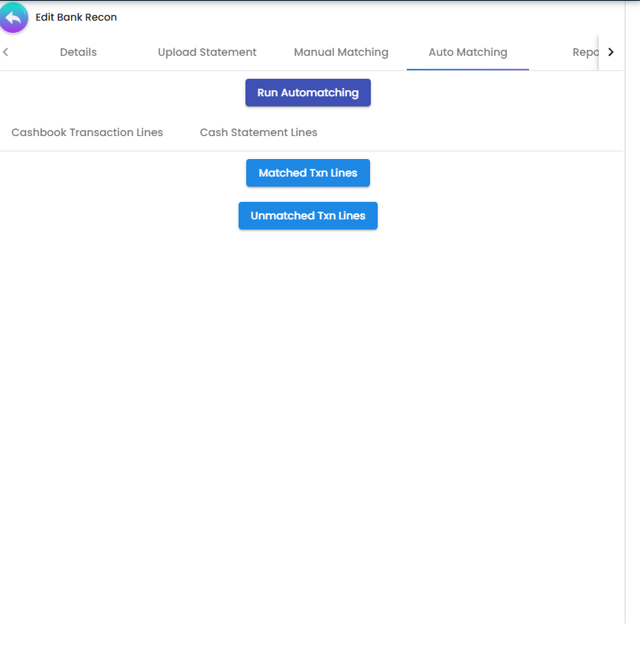This screenshot has width=640, height=672.
Task: Click the Run Automatching button
Action: coord(307,93)
